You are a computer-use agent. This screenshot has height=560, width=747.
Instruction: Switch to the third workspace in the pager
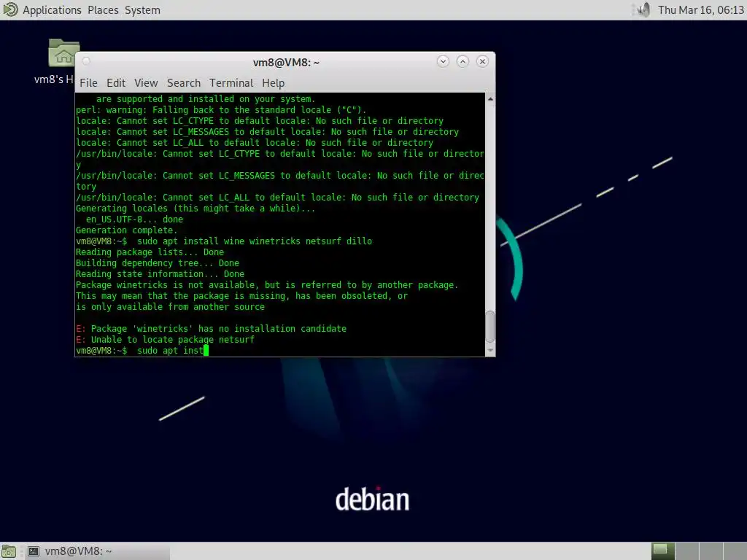[711, 551]
